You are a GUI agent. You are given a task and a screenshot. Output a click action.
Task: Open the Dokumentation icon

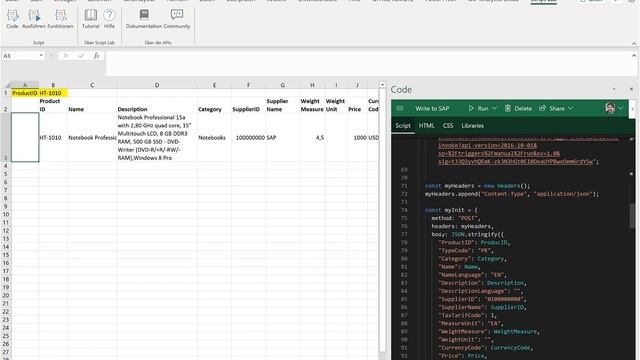[144, 16]
